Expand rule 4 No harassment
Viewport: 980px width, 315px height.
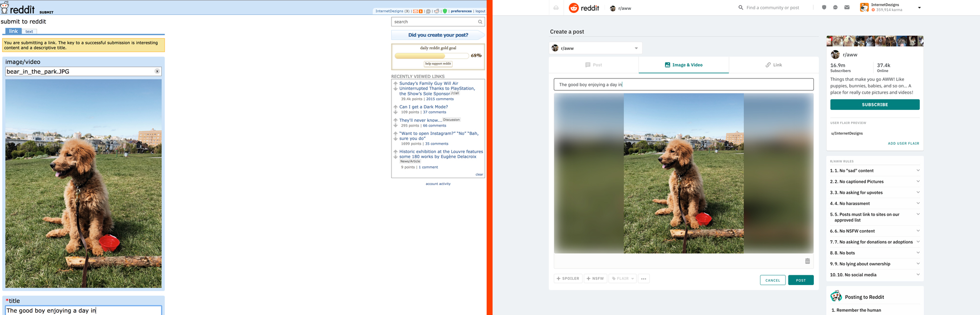click(875, 204)
